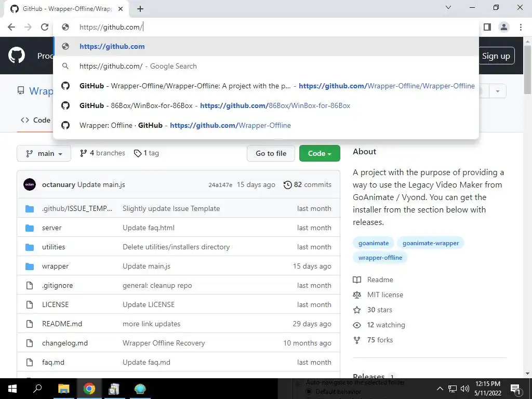The image size is (532, 399).
Task: Go back with the browser back arrow
Action: coord(11,27)
